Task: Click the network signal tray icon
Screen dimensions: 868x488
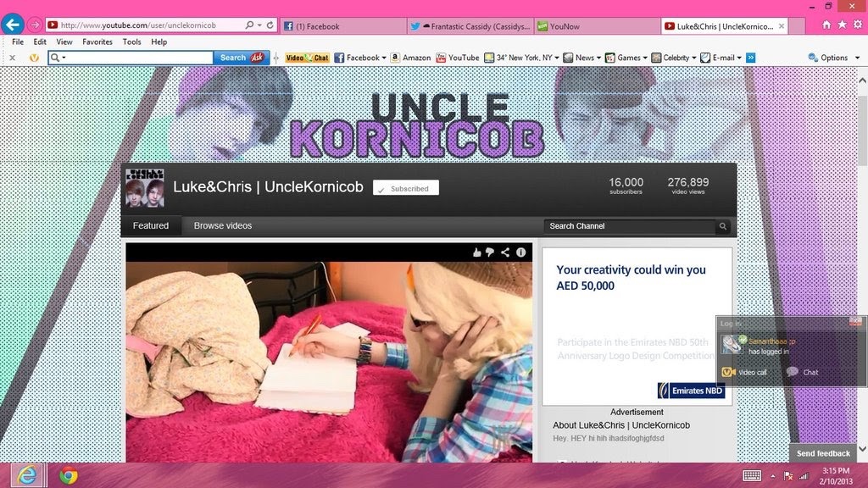Action: point(804,476)
